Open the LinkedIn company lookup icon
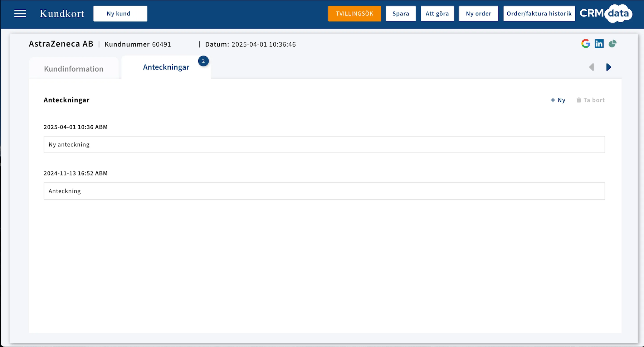 tap(599, 44)
